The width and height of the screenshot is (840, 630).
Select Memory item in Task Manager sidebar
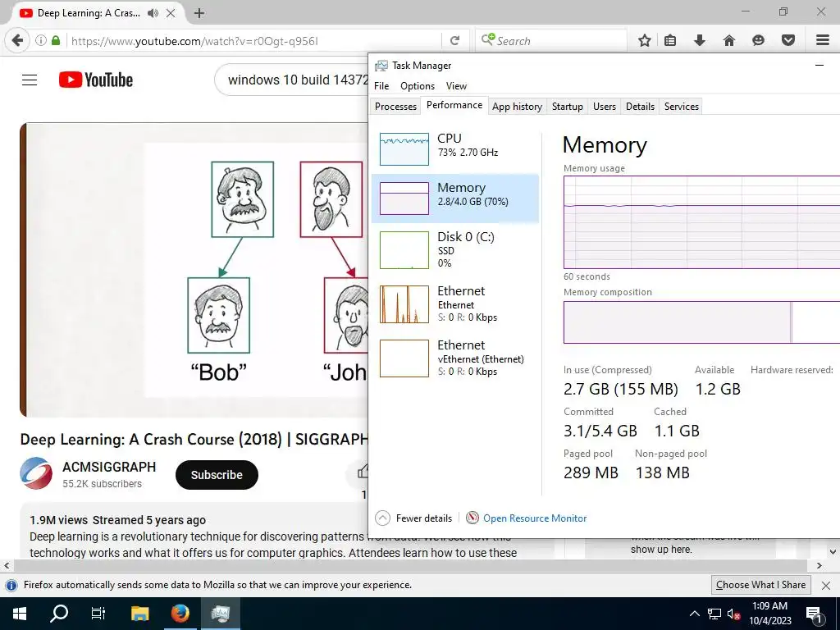[x=454, y=199]
